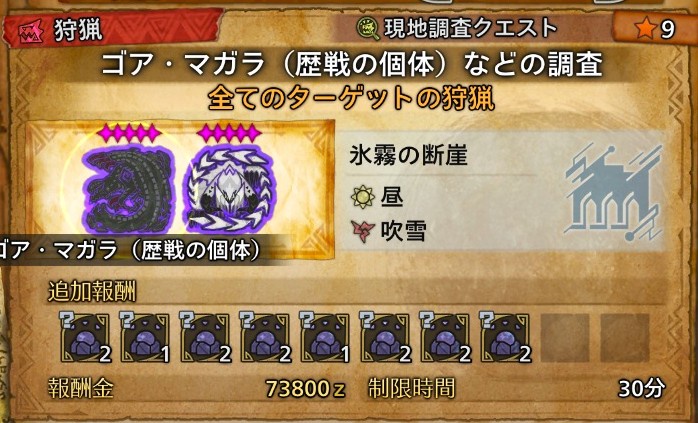
Task: Click the quest title ゴア・マガラ(歴戦の個体)などの調査
Action: tap(352, 64)
